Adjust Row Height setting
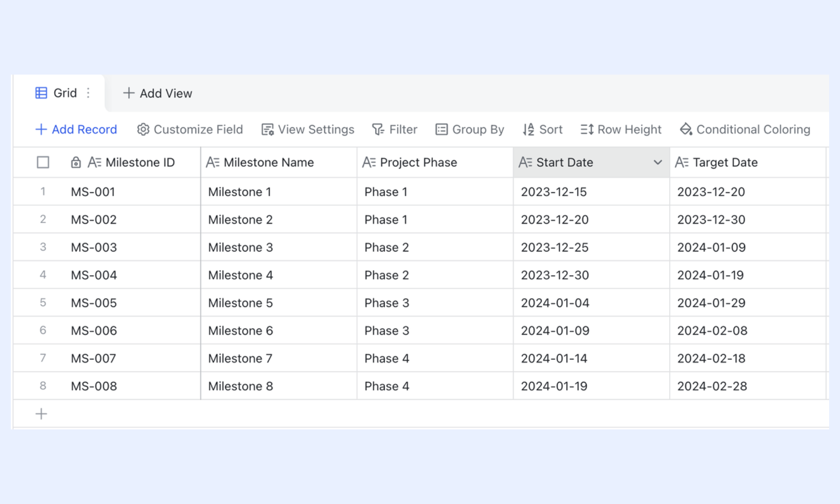Screen dimensions: 840x504 [x=621, y=129]
